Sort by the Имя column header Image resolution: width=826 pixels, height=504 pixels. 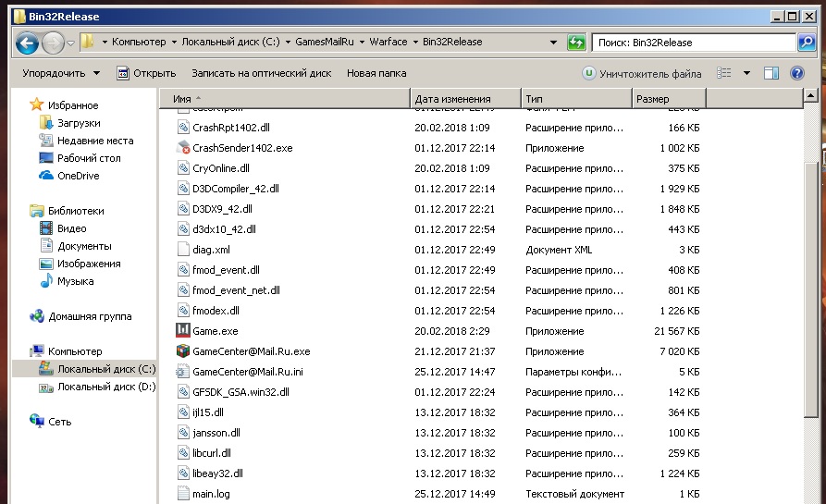[x=285, y=98]
